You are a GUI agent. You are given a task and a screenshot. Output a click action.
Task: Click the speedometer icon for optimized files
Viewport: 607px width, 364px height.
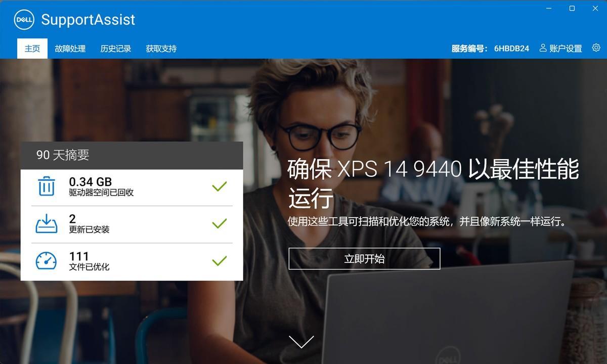click(x=46, y=261)
